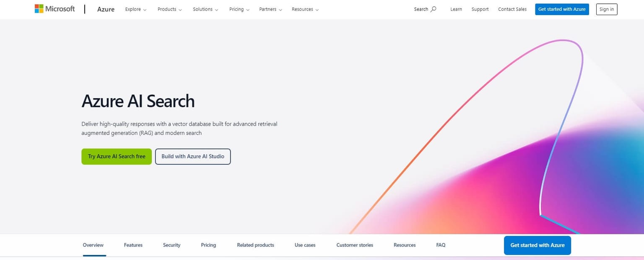
Task: Visit the Support page link
Action: click(x=480, y=9)
